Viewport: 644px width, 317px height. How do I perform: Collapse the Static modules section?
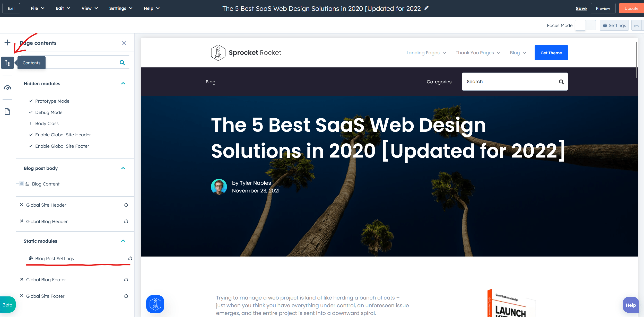(x=123, y=241)
